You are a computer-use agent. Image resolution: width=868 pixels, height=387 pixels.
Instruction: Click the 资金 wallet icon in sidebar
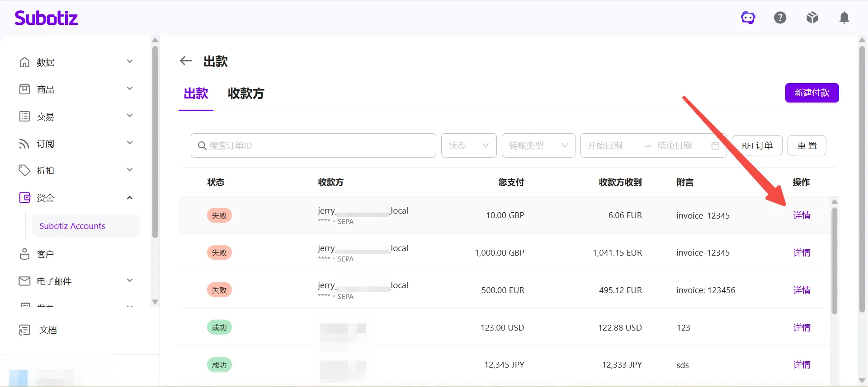(x=24, y=198)
